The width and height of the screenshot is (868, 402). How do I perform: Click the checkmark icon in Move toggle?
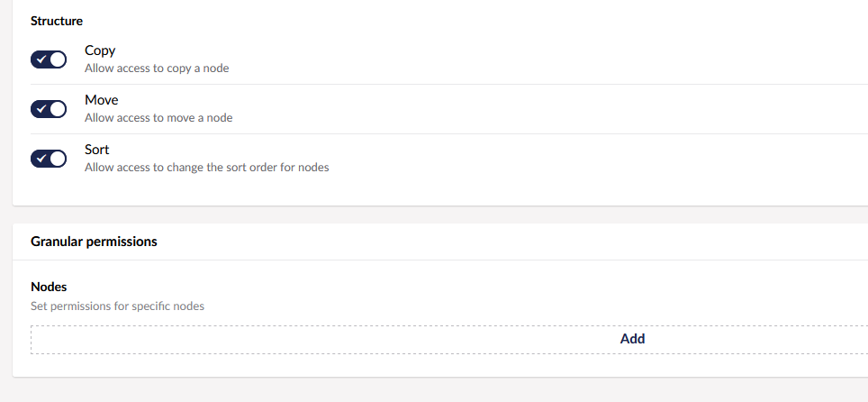point(41,109)
